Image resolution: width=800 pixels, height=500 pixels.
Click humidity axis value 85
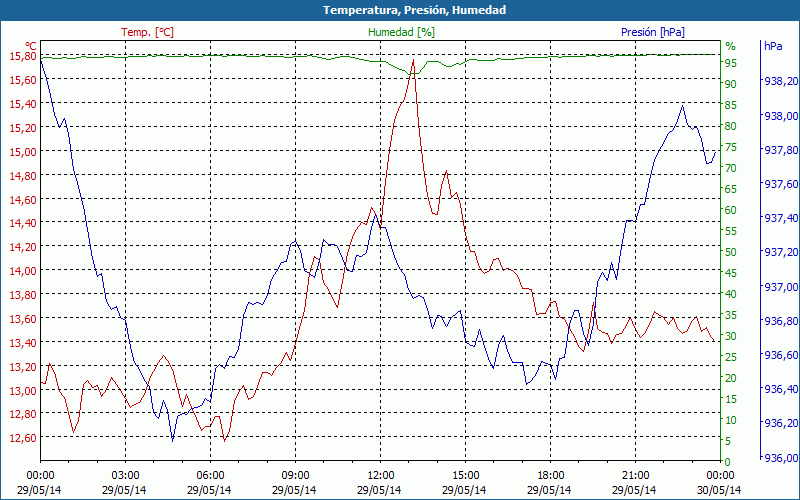(731, 105)
